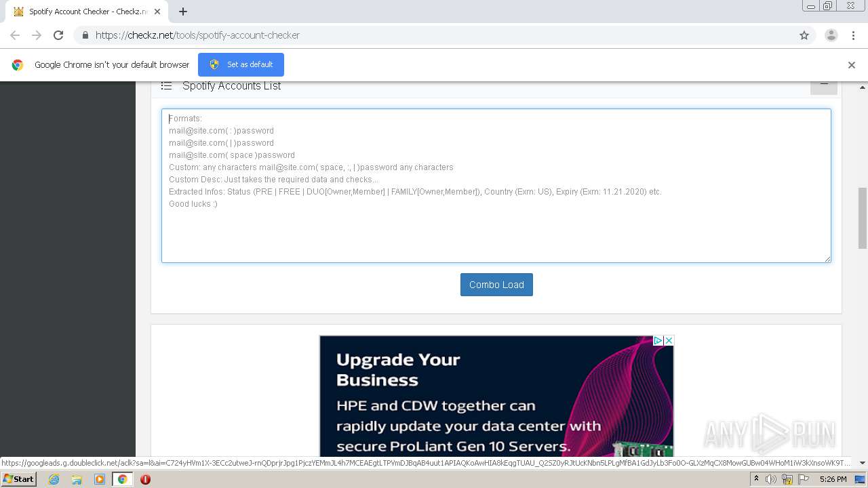Click the page vertical scrollbar thumb
This screenshot has height=488, width=868.
863,218
